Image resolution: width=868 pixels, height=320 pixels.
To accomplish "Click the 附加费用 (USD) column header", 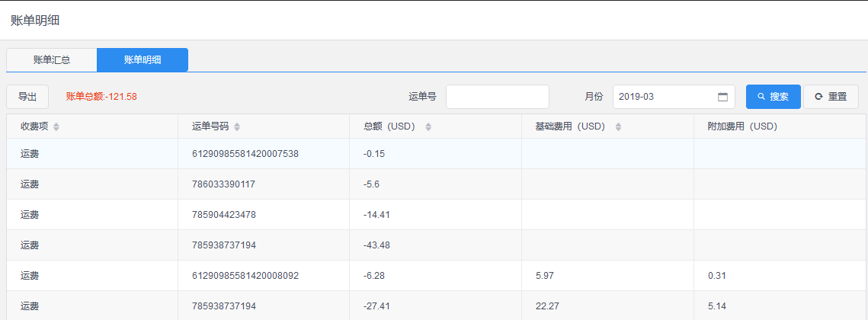I will pyautogui.click(x=742, y=126).
